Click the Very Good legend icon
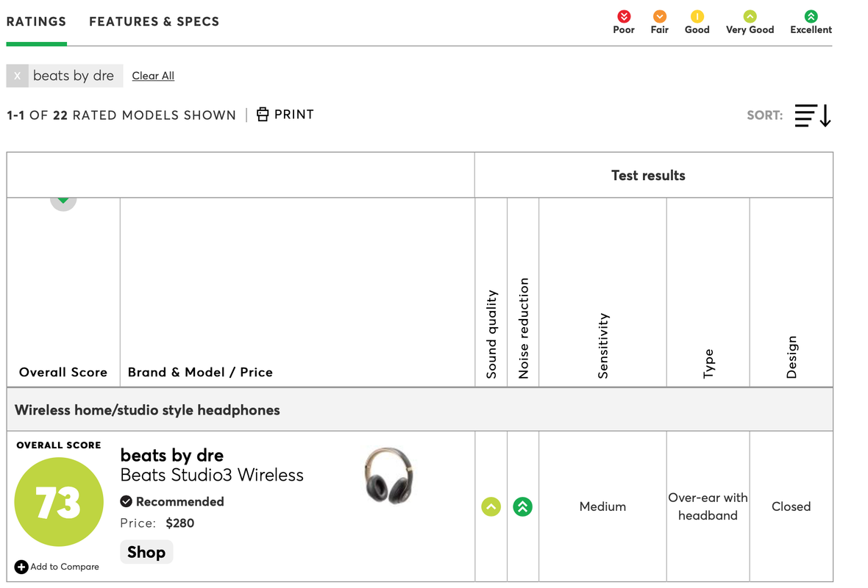This screenshot has height=588, width=868. click(750, 17)
